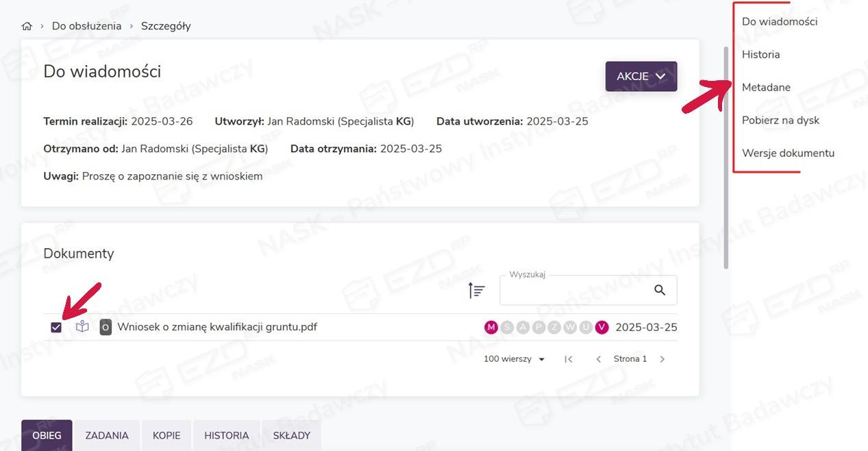Go to first page of documents
The height and width of the screenshot is (451, 868).
(568, 359)
